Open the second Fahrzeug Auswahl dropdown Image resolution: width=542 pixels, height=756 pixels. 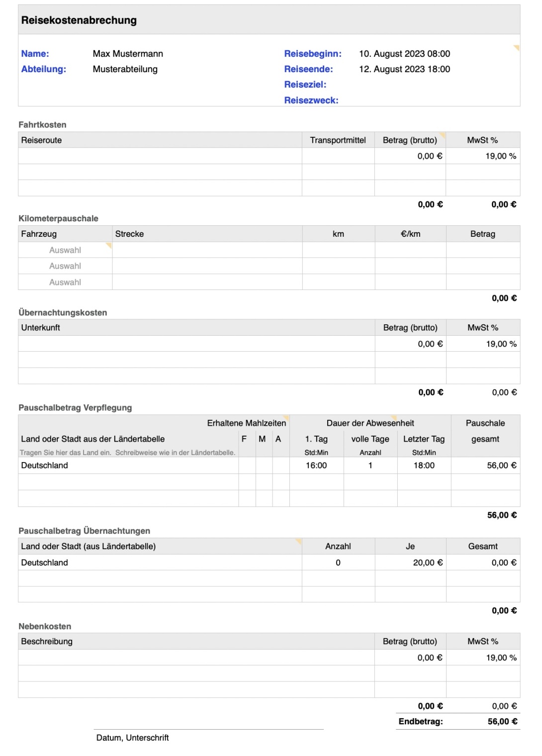click(x=65, y=266)
